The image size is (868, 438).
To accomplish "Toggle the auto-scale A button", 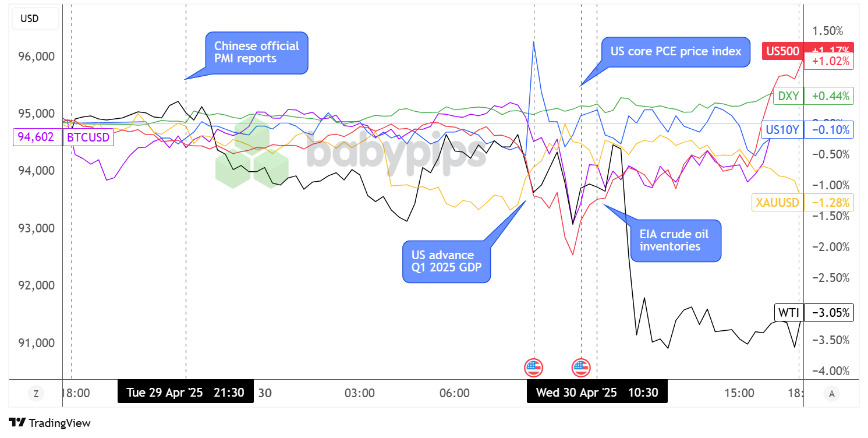I will point(831,394).
